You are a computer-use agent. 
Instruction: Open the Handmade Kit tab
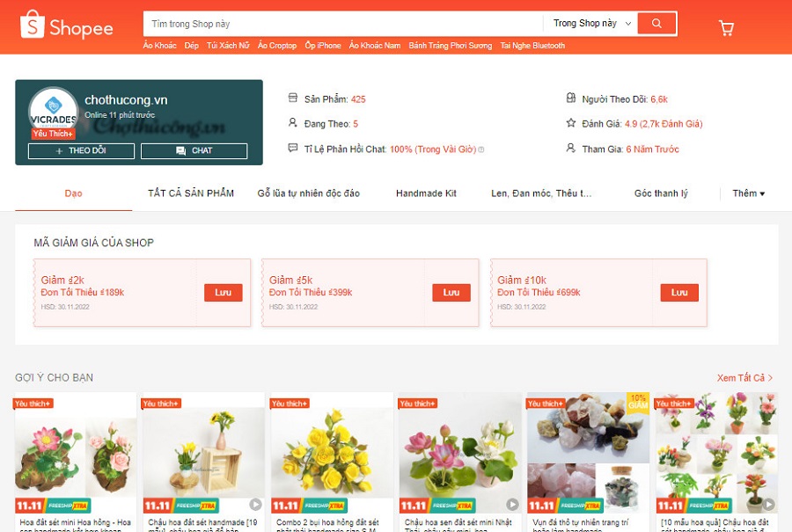pyautogui.click(x=426, y=193)
